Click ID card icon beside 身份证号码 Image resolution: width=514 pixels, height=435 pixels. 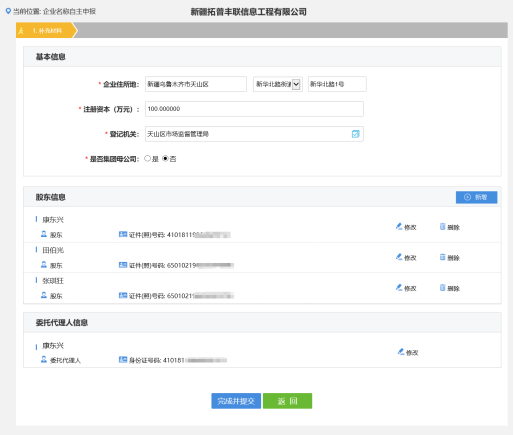pyautogui.click(x=123, y=360)
